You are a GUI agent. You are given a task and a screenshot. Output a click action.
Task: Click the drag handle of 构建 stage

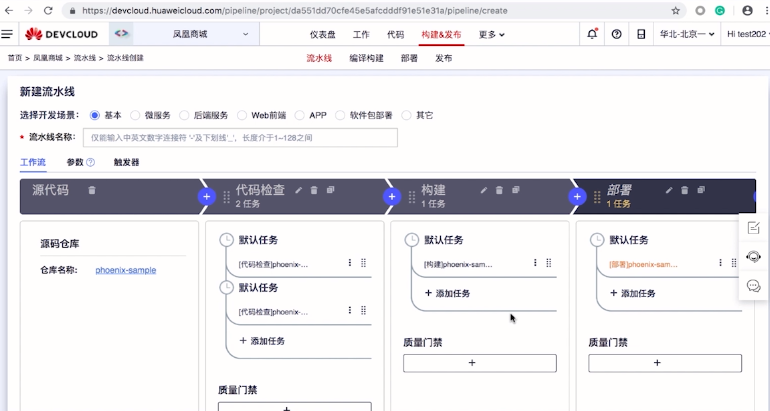click(x=412, y=197)
